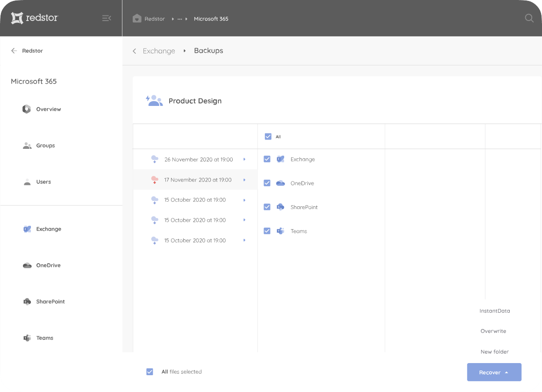
Task: Collapse sidebar with the menu toggle icon
Action: (x=107, y=18)
